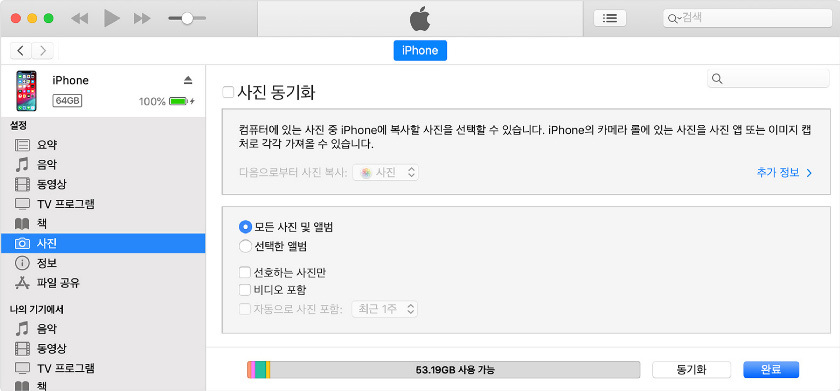The image size is (840, 391).
Task: Check the 자동으로 사진 포함 checkbox
Action: pos(245,309)
